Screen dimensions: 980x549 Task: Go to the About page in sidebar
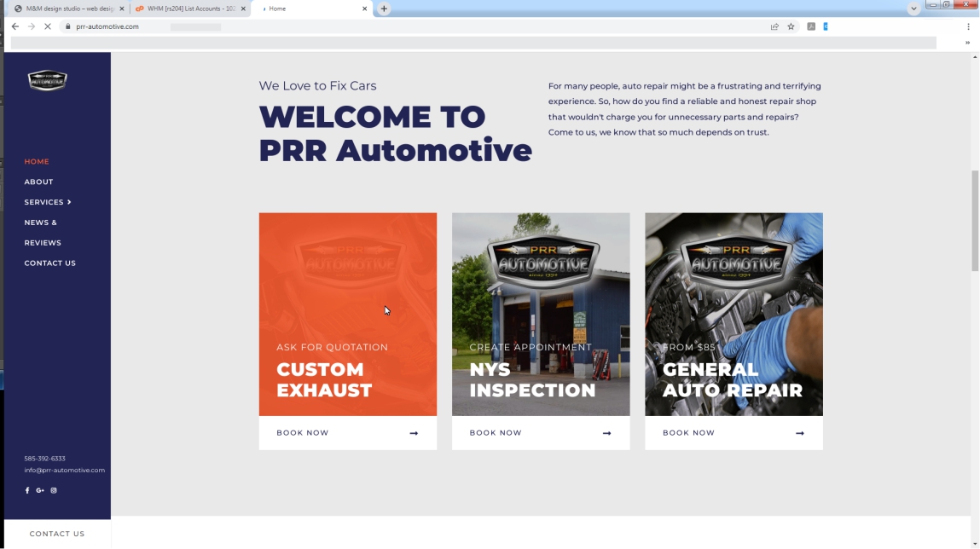38,182
